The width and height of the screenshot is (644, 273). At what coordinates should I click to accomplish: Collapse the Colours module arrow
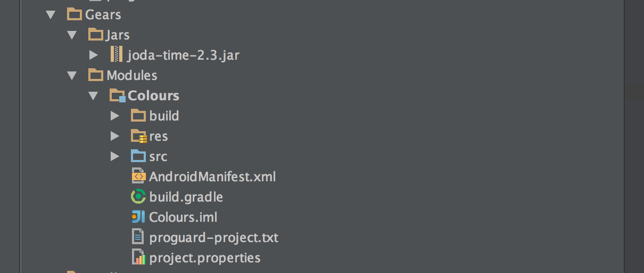point(94,96)
